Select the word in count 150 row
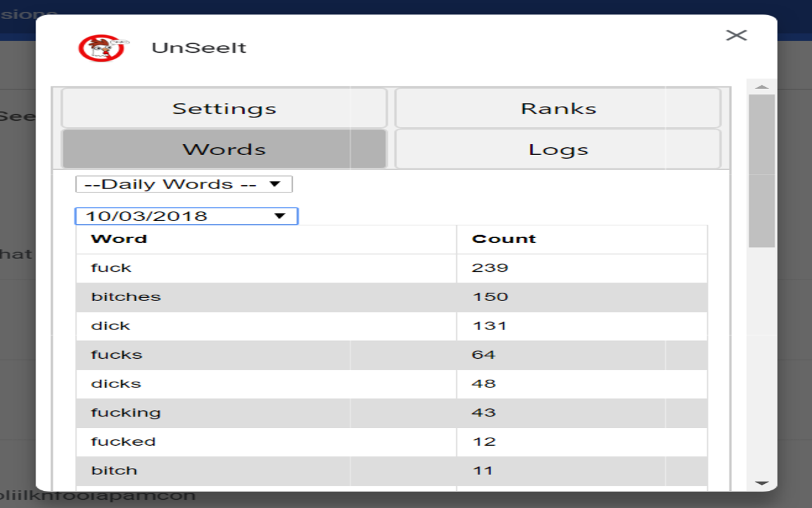The image size is (812, 508). click(126, 297)
